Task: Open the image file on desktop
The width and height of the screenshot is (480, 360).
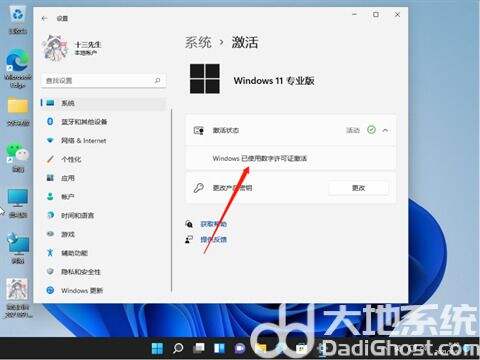Action: pos(17,298)
